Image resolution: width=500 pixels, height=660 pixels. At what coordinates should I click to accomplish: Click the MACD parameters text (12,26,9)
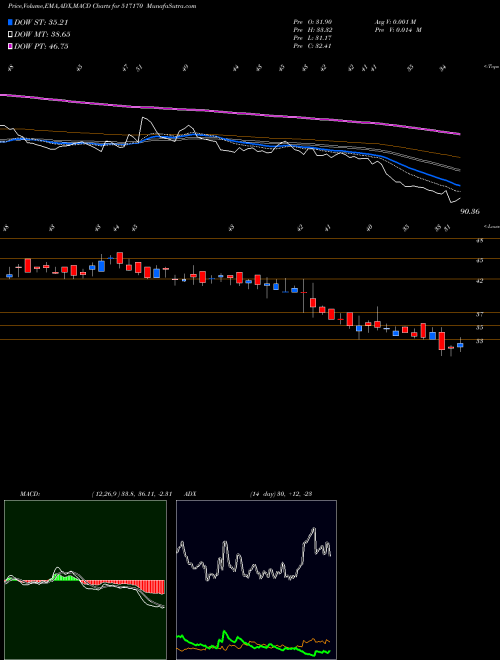click(x=131, y=494)
